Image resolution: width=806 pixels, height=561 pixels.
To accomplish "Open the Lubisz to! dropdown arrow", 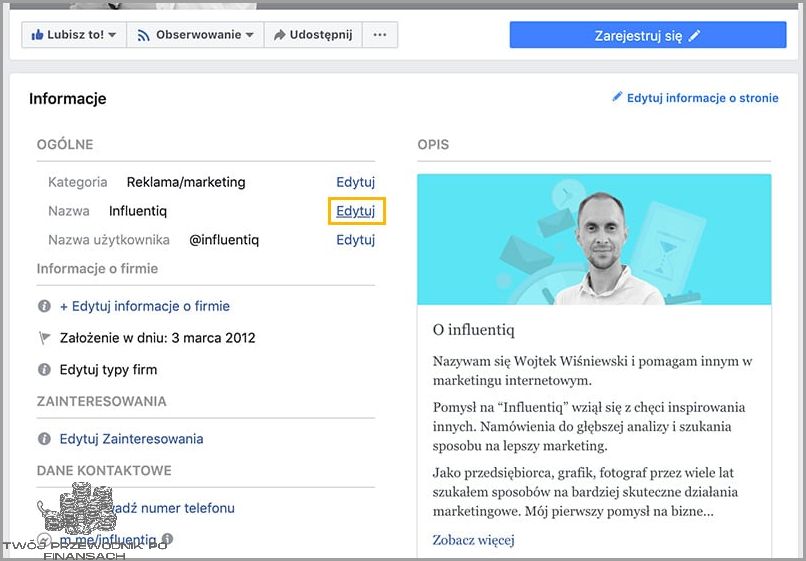I will (112, 35).
